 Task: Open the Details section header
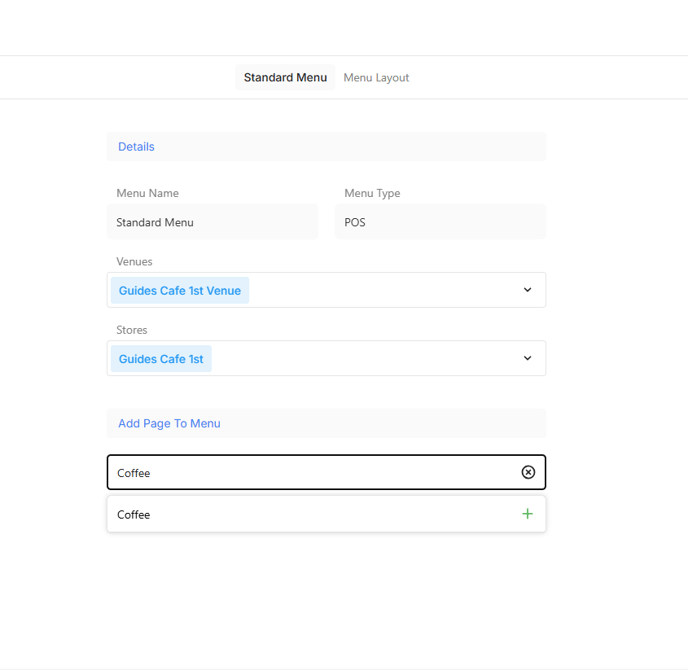(136, 147)
